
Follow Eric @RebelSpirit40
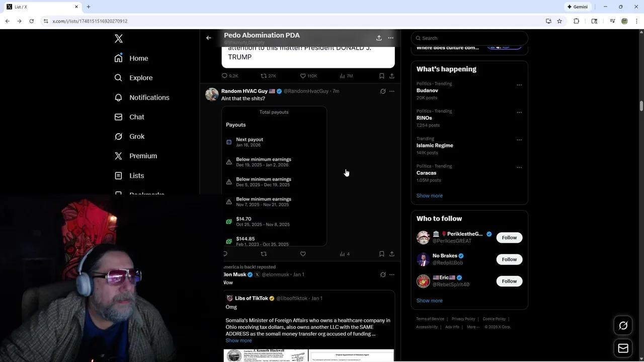[x=509, y=281]
